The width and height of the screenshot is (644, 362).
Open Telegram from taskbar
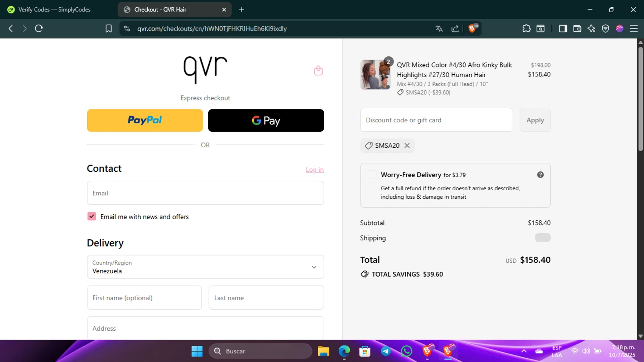386,351
